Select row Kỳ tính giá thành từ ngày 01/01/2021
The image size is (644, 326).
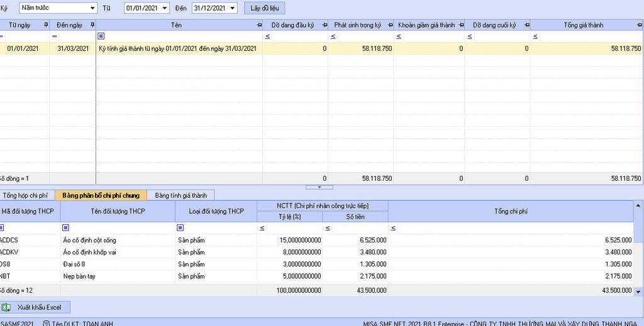coord(321,48)
